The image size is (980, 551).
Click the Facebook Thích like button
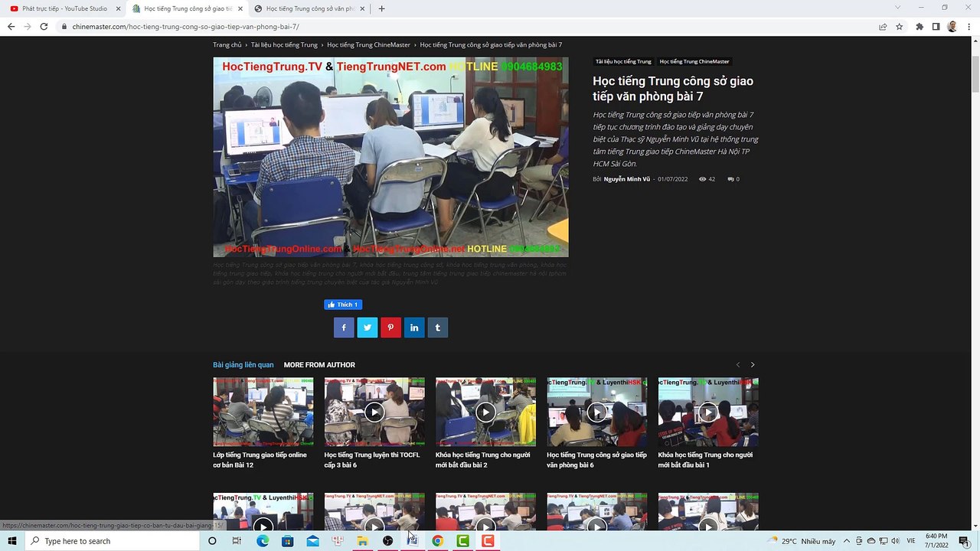pos(343,305)
